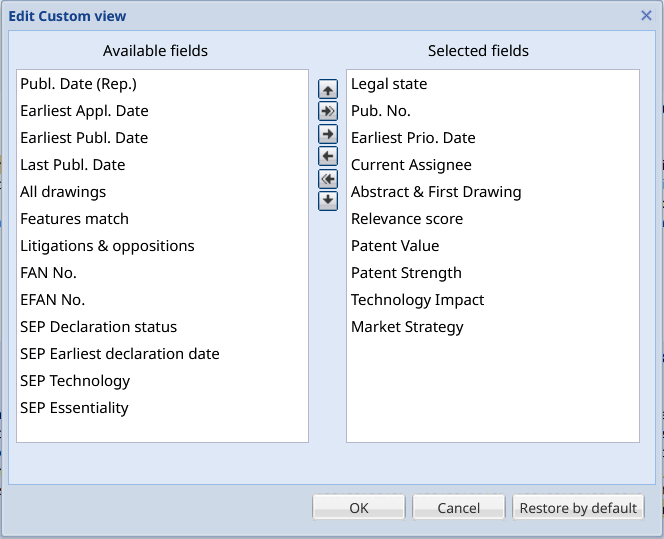Choose Litigations & oppositions from Available fields

tap(107, 246)
